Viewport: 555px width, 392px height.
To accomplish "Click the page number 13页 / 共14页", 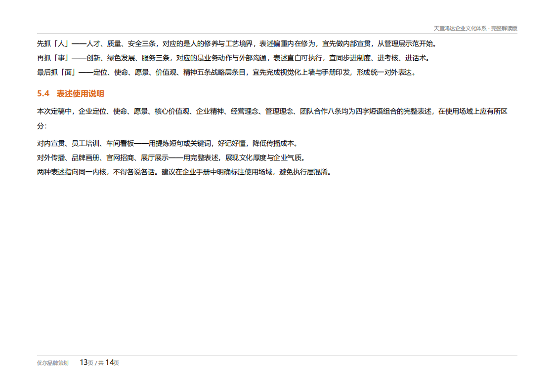I will [99, 363].
